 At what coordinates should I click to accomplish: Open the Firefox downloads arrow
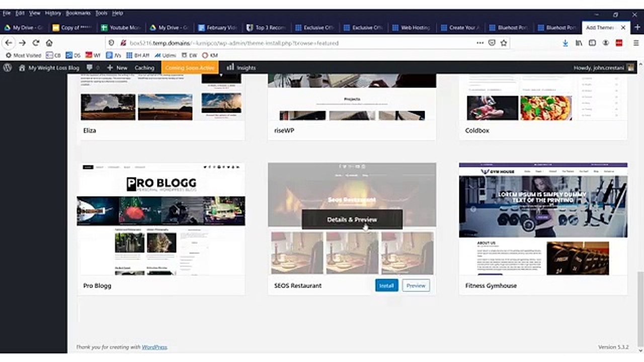click(566, 43)
